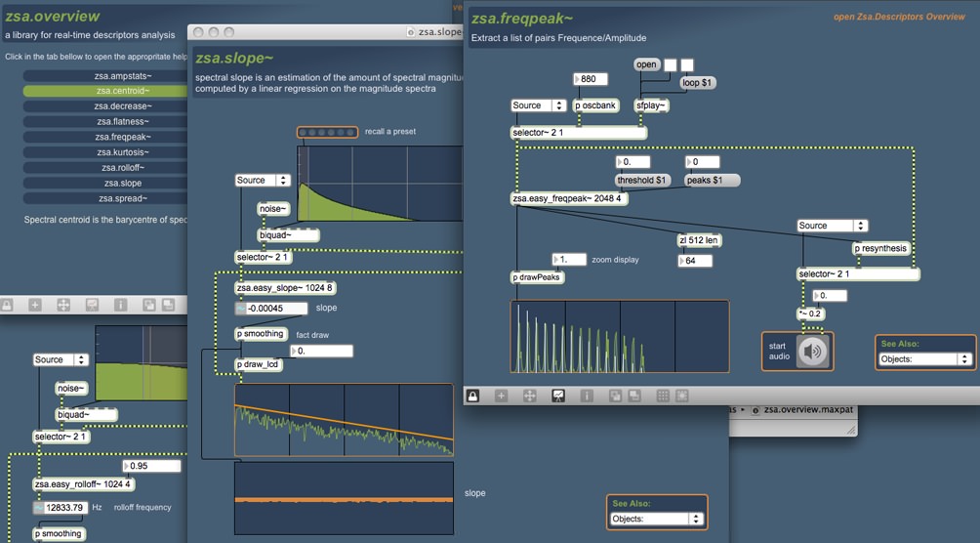The width and height of the screenshot is (980, 543).
Task: Click the inspector 'i' icon in the freqpeak toolbar
Action: coord(587,396)
